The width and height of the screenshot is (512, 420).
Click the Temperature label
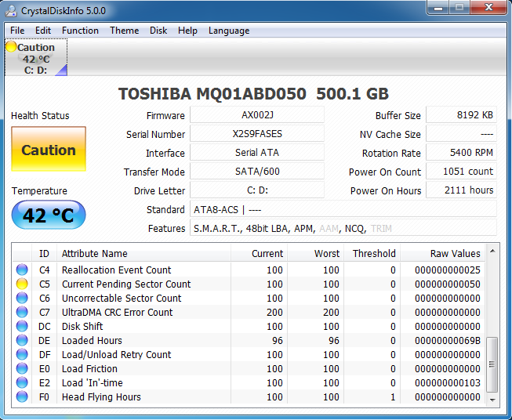click(x=39, y=190)
